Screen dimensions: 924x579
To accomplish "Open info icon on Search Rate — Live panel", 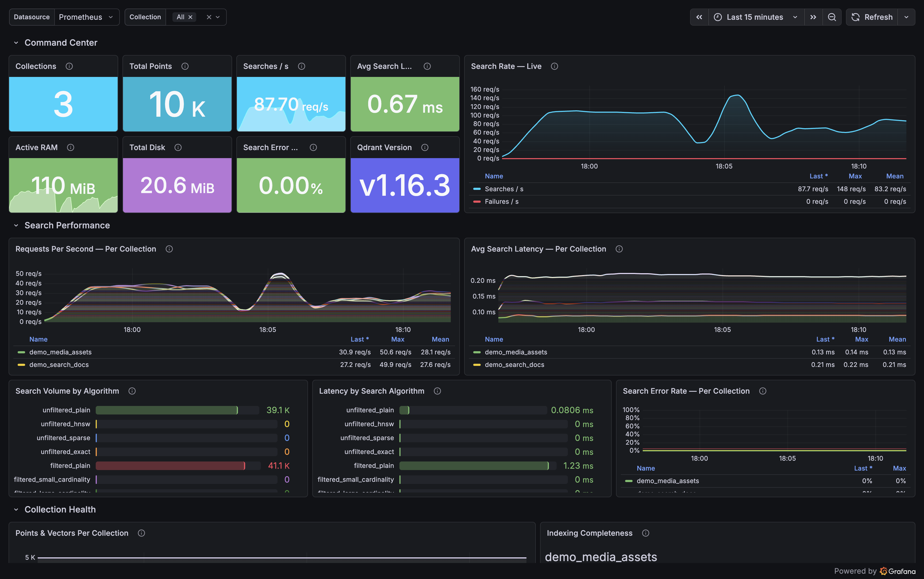I will pos(554,66).
